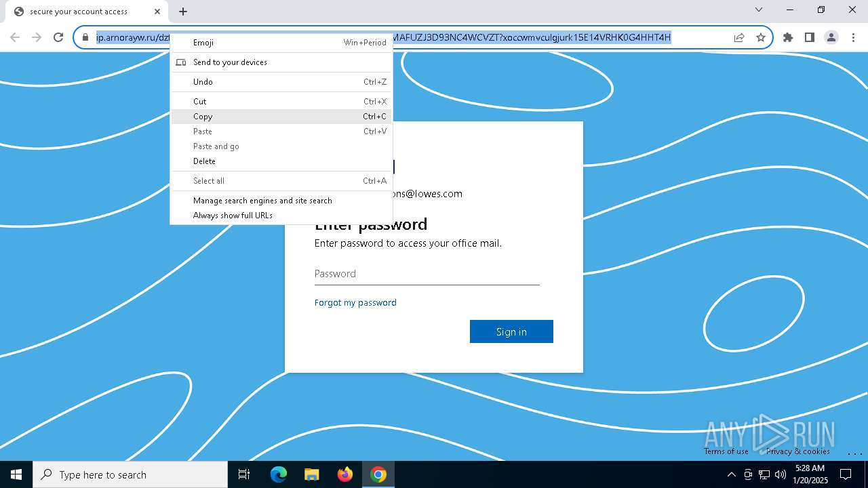This screenshot has width=868, height=488.
Task: Open the Extensions puzzle icon
Action: (x=788, y=37)
